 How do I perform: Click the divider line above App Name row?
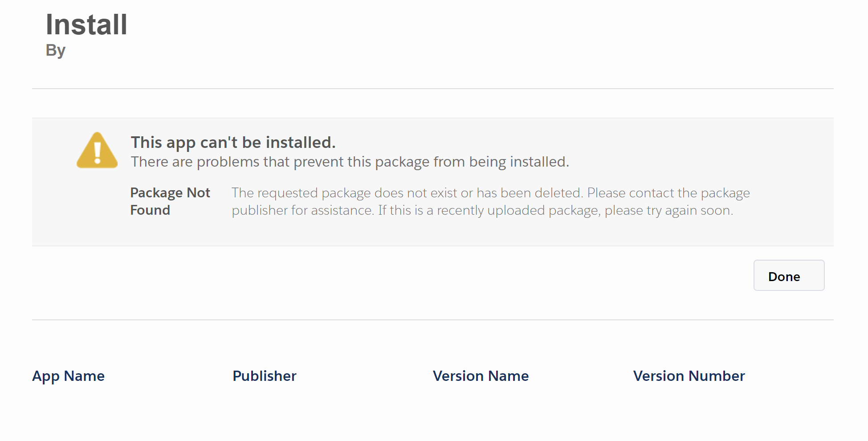[x=432, y=320]
